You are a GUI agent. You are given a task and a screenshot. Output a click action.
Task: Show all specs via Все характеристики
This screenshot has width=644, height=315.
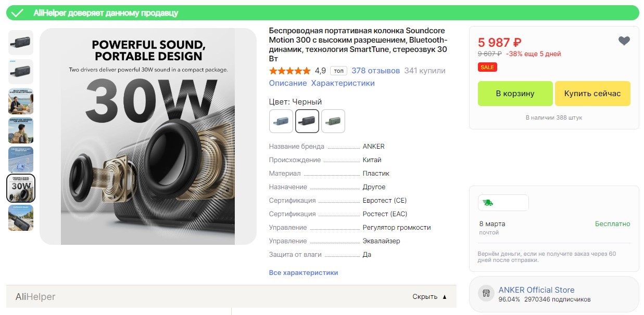point(303,272)
